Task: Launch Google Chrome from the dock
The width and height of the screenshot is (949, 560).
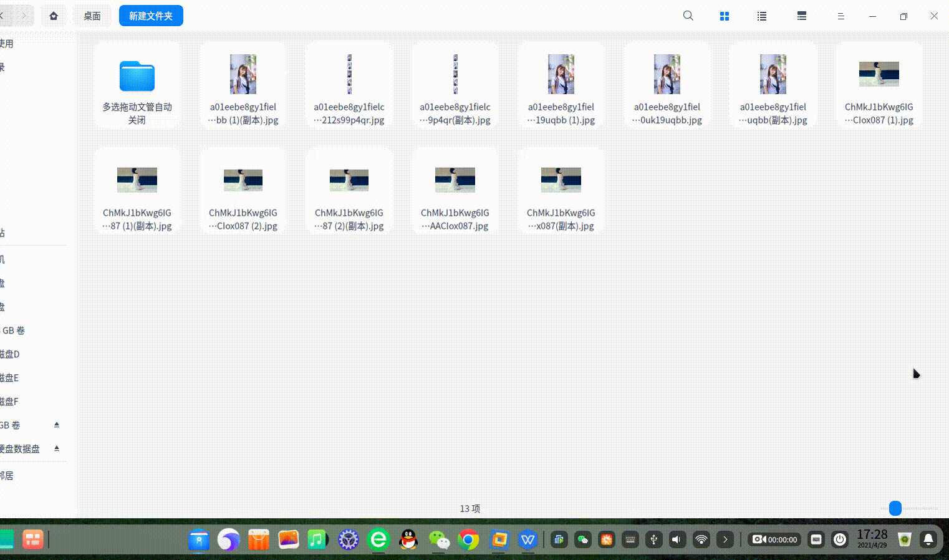Action: [468, 539]
